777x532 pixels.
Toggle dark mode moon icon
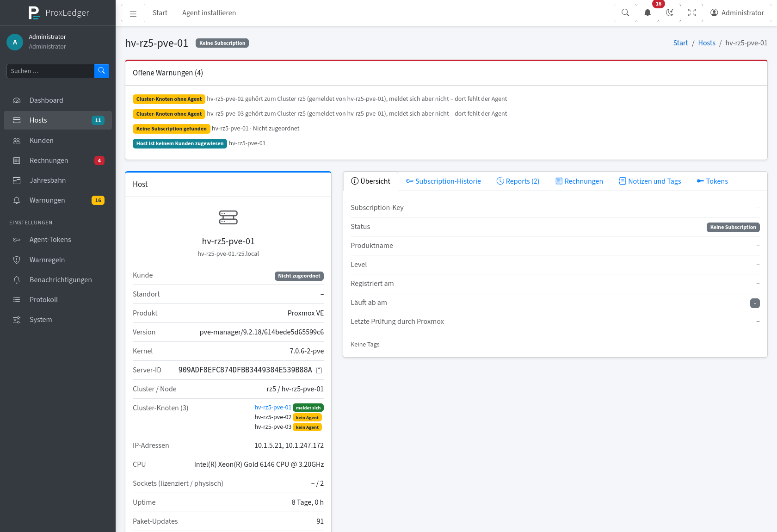pyautogui.click(x=670, y=13)
